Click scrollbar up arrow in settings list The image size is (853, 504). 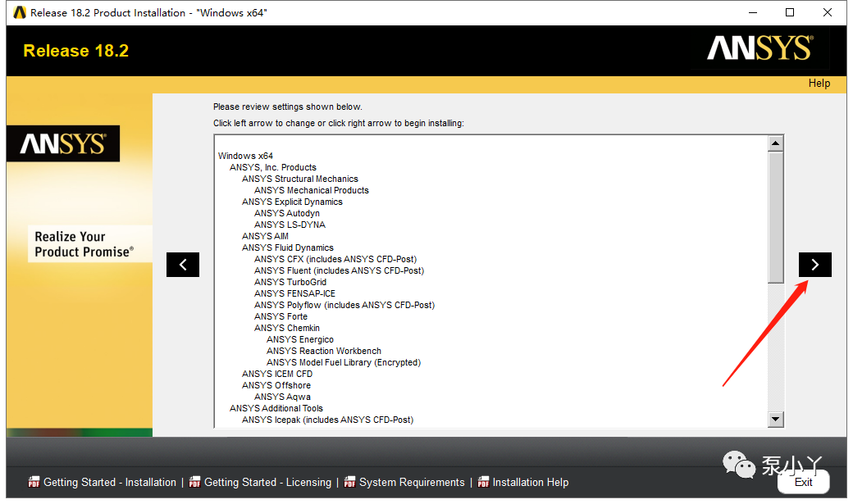tap(775, 143)
